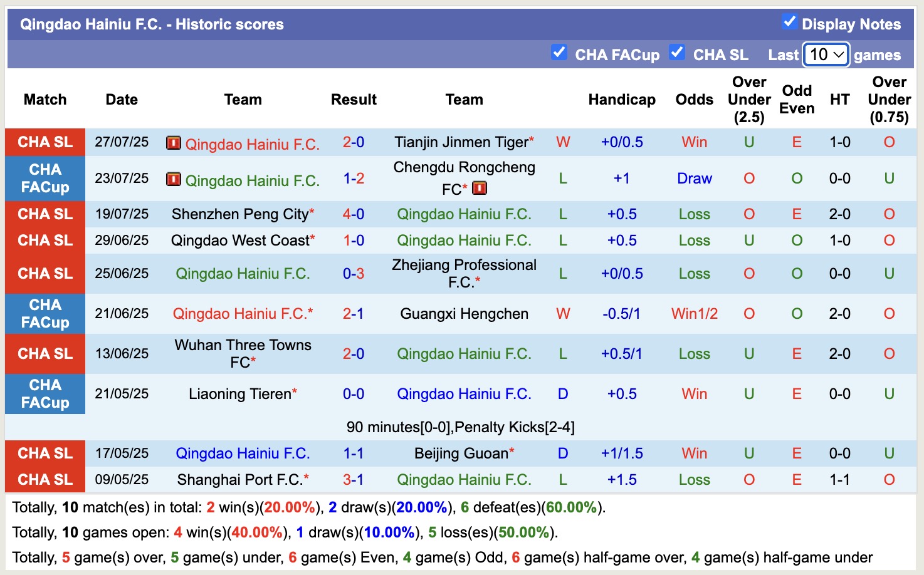Open Shanghai Port F.C. team page
The width and height of the screenshot is (924, 575).
pos(242,479)
